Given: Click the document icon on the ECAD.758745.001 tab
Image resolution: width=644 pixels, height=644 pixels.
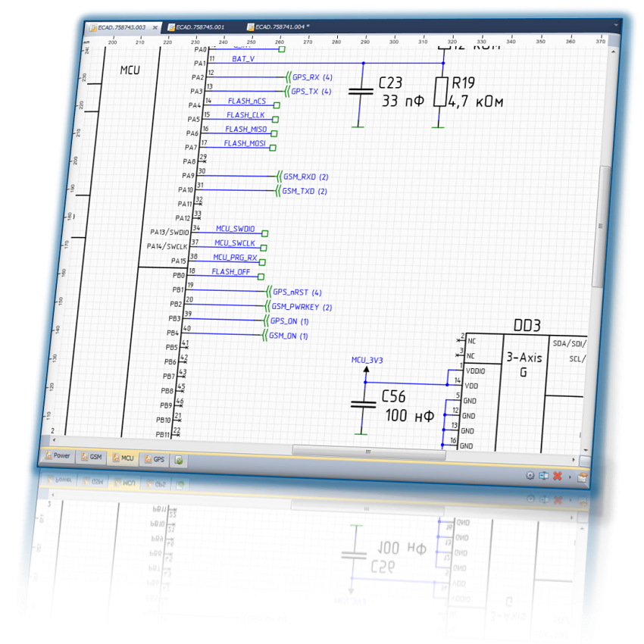Looking at the screenshot, I should point(171,27).
